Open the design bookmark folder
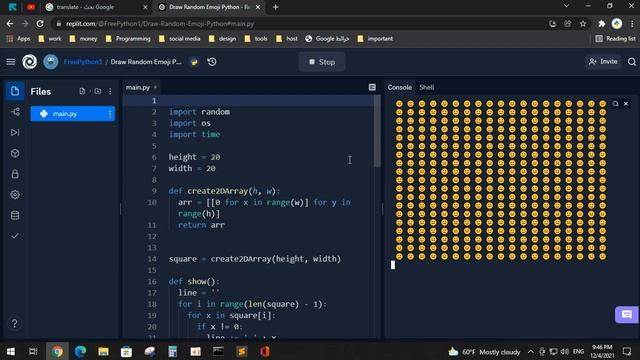 point(222,39)
